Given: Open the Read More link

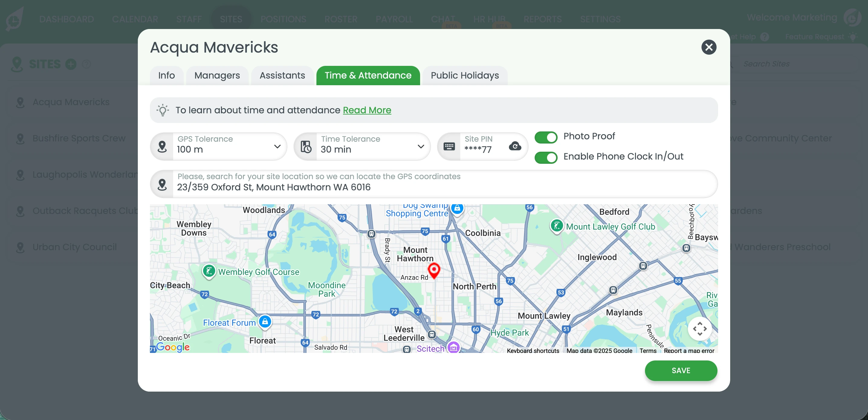Looking at the screenshot, I should pyautogui.click(x=367, y=110).
